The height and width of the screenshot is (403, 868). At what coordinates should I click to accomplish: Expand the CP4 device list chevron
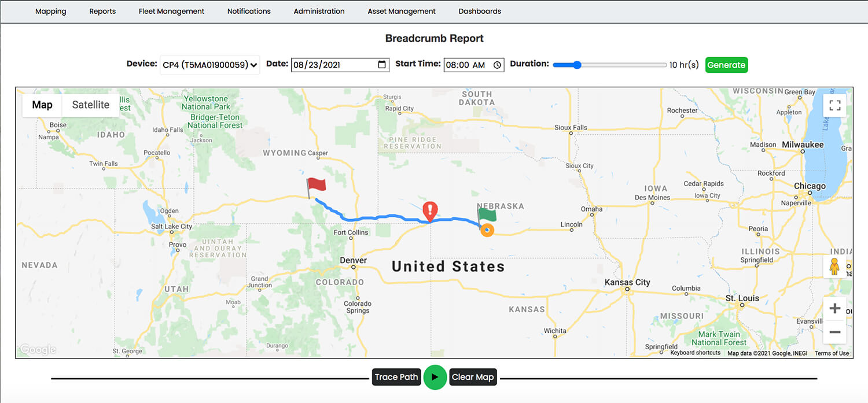click(x=255, y=65)
